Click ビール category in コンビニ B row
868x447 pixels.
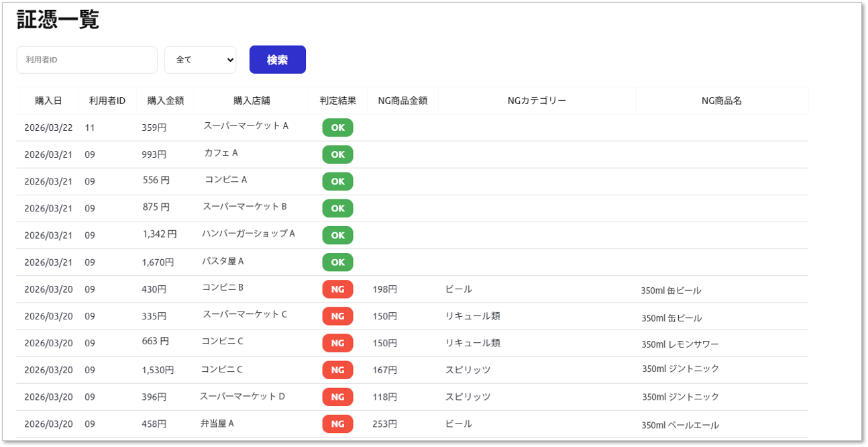tap(459, 289)
